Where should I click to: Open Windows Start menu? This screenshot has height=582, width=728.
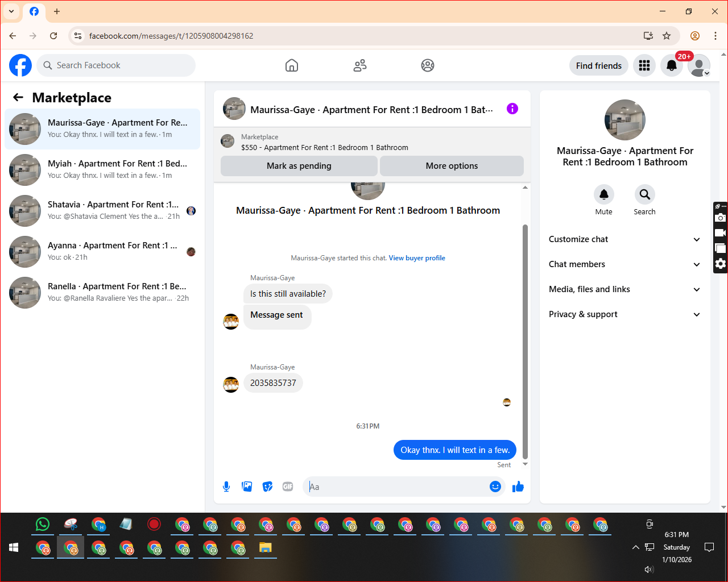[14, 547]
